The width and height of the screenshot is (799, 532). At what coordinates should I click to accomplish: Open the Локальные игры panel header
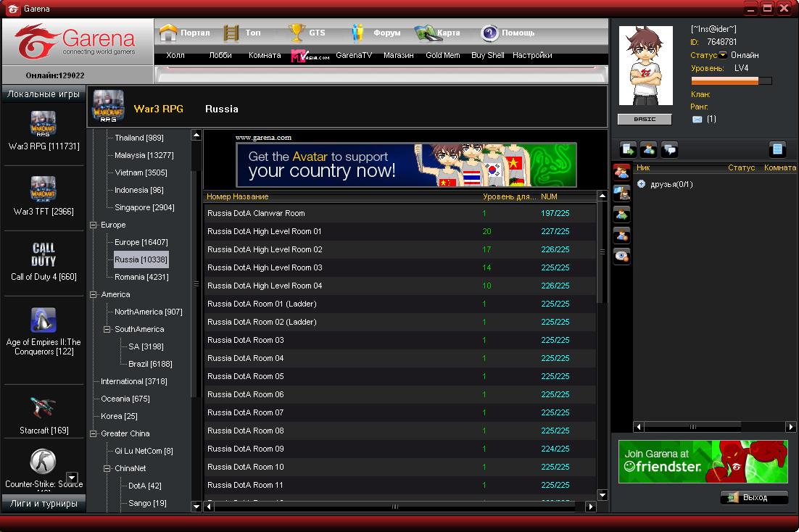44,93
